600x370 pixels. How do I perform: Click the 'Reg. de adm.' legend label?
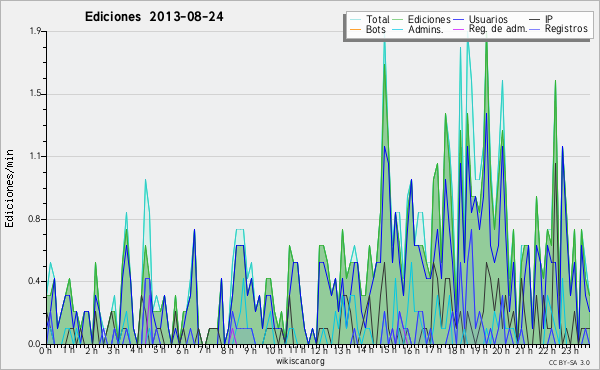click(x=498, y=29)
